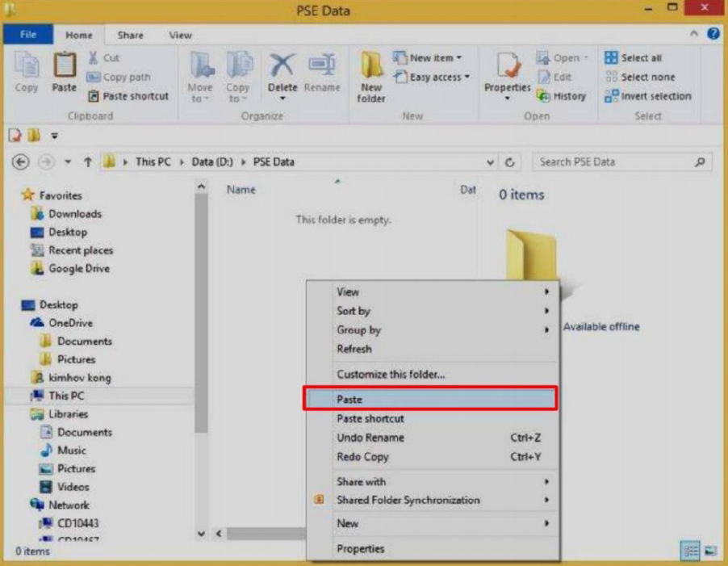This screenshot has height=566, width=728.
Task: Click the History icon in Open group
Action: (x=561, y=96)
